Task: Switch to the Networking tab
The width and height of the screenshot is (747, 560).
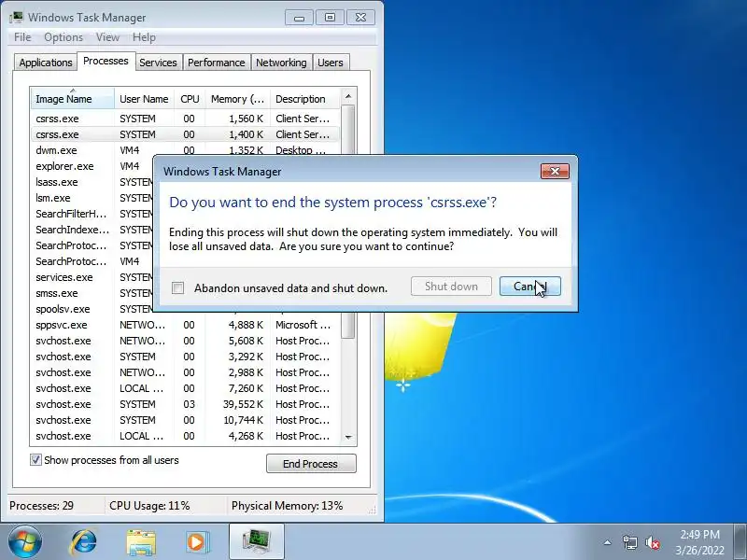Action: [281, 63]
